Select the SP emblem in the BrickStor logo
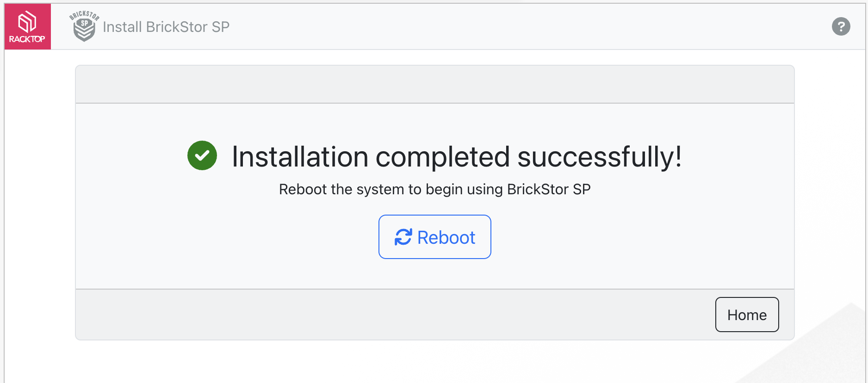Viewport: 868px width, 383px height. (84, 22)
